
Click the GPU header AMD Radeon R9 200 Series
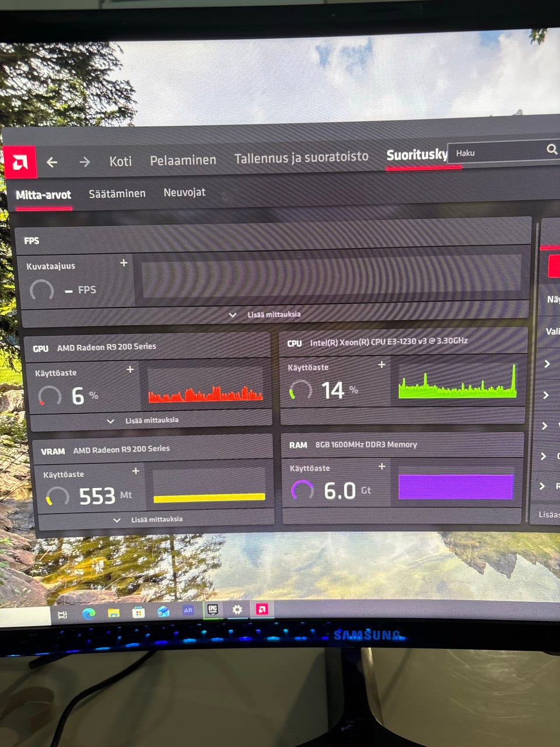click(x=107, y=347)
